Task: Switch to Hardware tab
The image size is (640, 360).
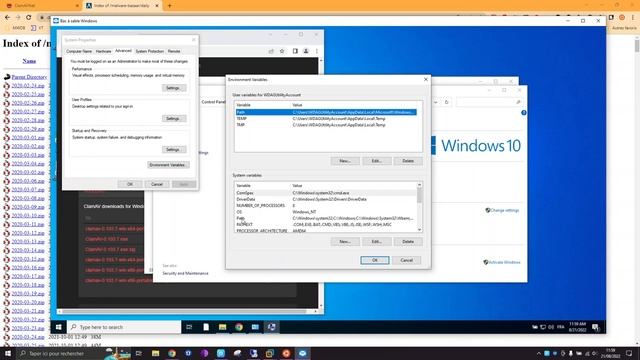Action: (103, 51)
